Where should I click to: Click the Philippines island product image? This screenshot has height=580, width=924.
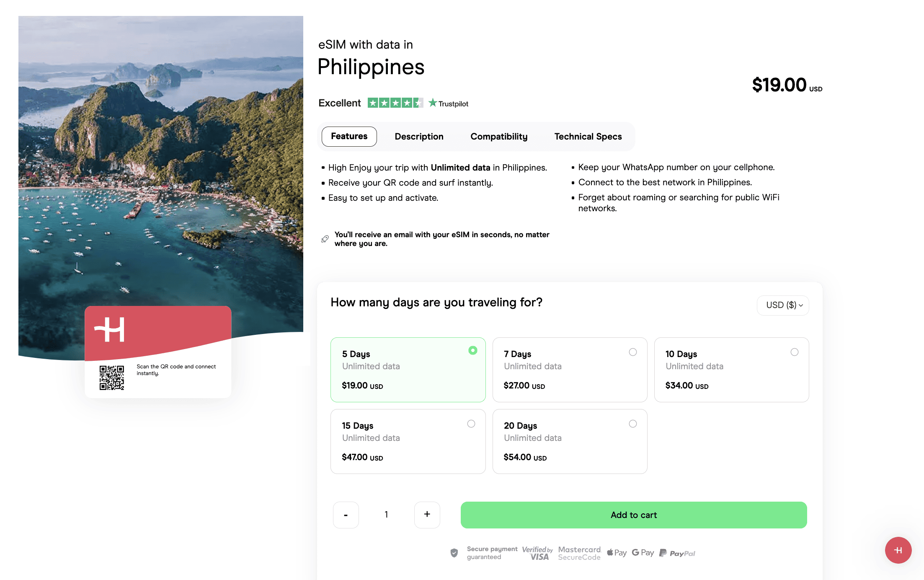[161, 168]
